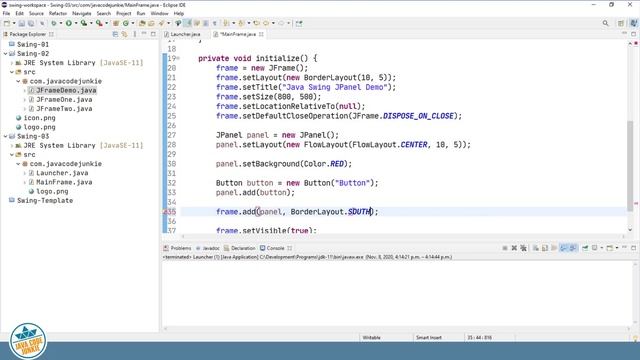Click the Save toolbar icon
The width and height of the screenshot is (640, 360).
coord(22,23)
